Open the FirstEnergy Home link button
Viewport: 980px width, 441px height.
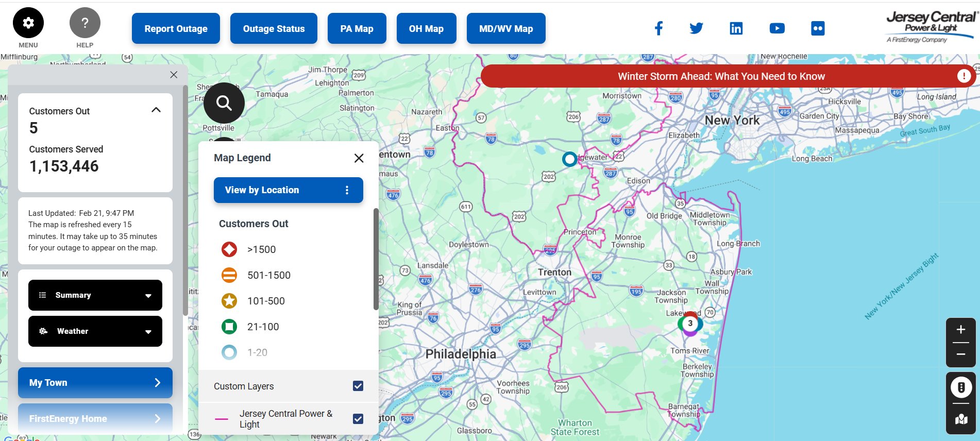click(95, 419)
